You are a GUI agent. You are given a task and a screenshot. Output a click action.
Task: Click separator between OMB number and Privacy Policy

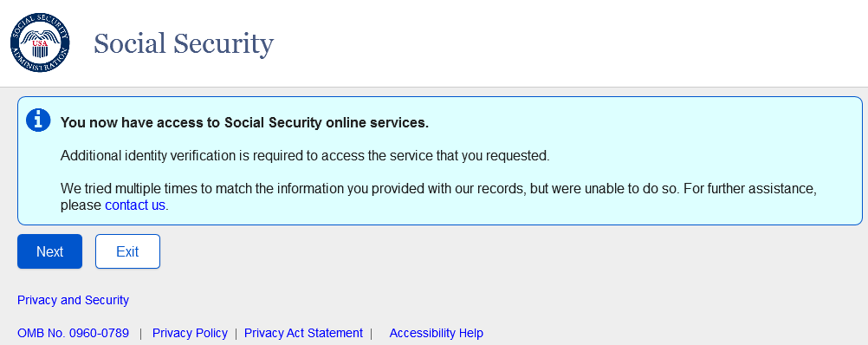(x=140, y=334)
